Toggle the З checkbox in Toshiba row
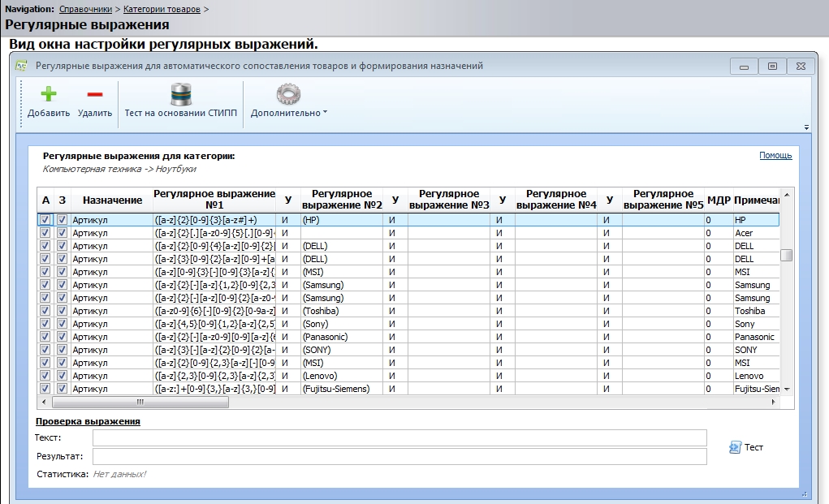This screenshot has height=504, width=829. click(x=62, y=310)
